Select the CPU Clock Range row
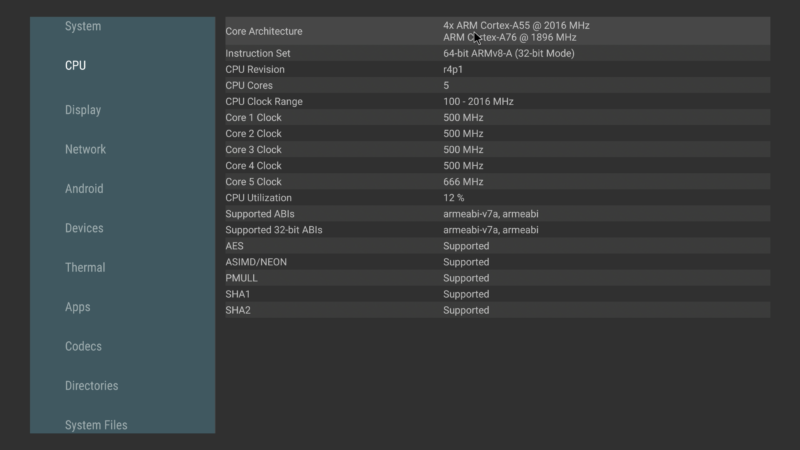This screenshot has width=800, height=450. point(497,102)
